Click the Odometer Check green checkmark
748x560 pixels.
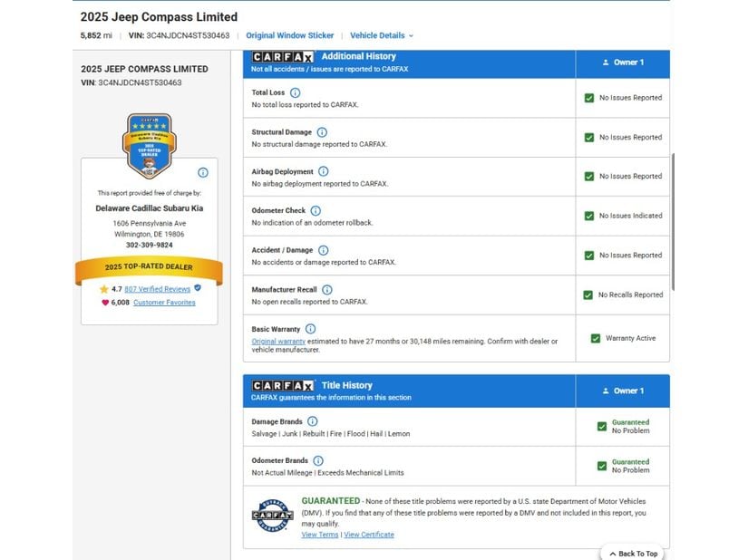coord(589,216)
